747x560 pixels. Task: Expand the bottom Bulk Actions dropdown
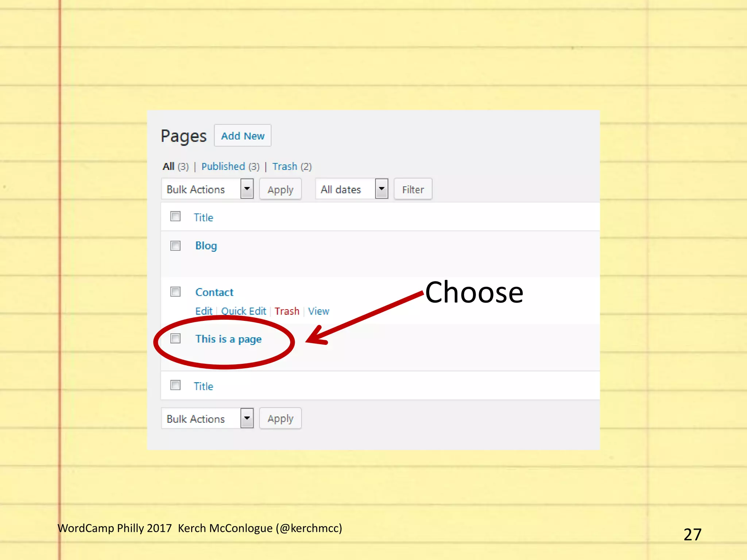pyautogui.click(x=207, y=419)
